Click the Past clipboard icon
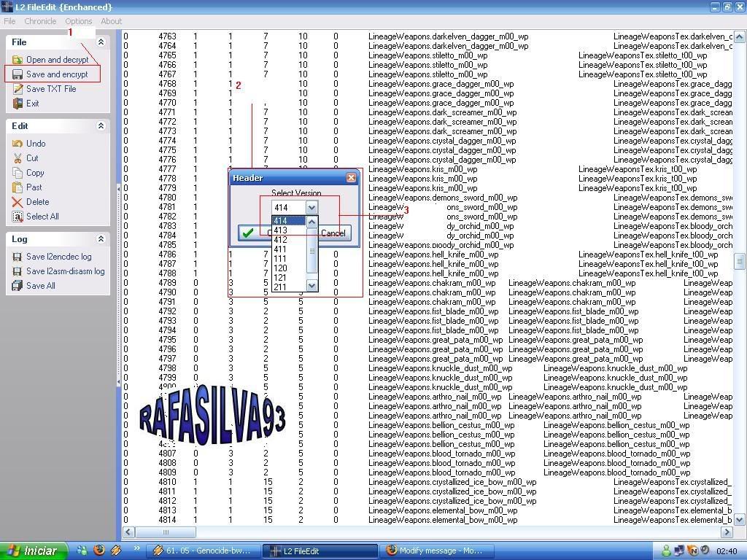The width and height of the screenshot is (747, 560). [x=18, y=187]
